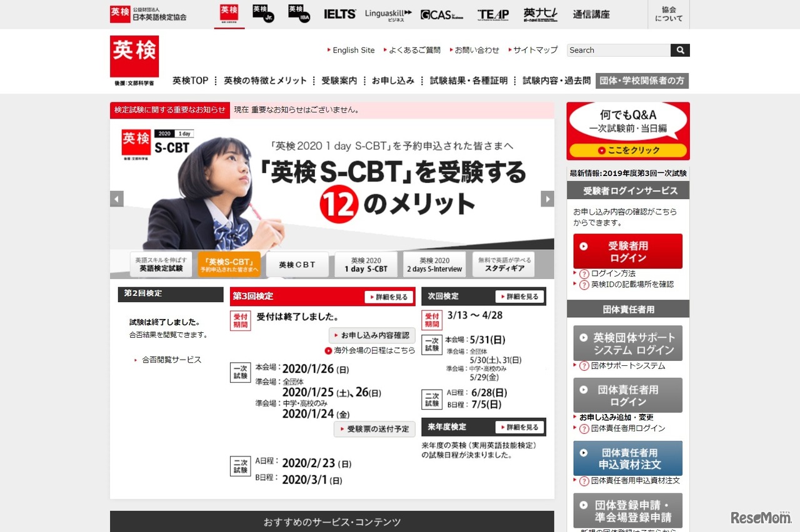The height and width of the screenshot is (532, 800).
Task: Click 英検団体サポートシステム ログイン button
Action: [628, 343]
